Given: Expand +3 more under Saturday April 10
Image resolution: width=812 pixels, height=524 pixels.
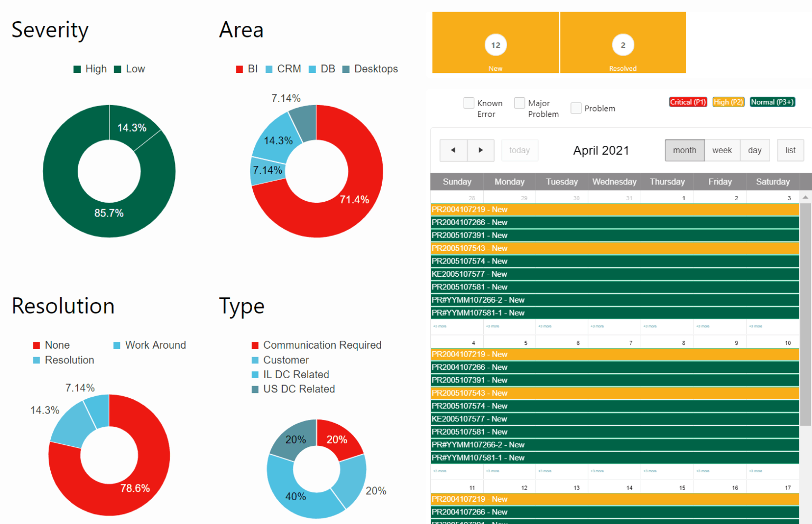Looking at the screenshot, I should [x=755, y=471].
